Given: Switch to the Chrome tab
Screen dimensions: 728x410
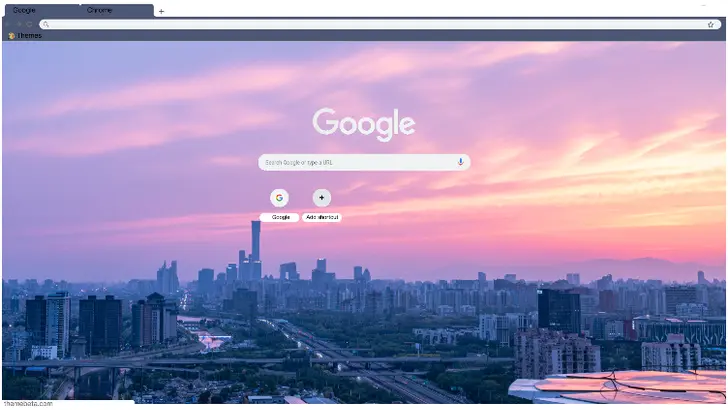Looking at the screenshot, I should (100, 10).
